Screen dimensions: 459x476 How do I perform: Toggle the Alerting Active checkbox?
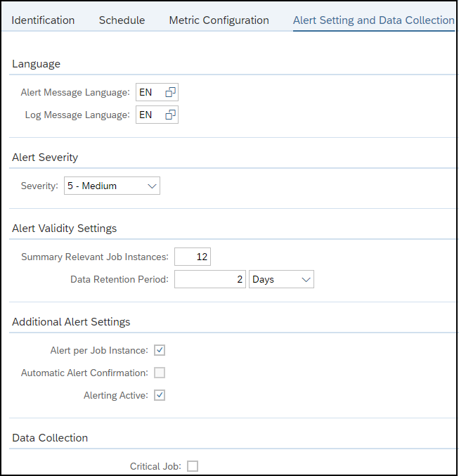coord(160,395)
